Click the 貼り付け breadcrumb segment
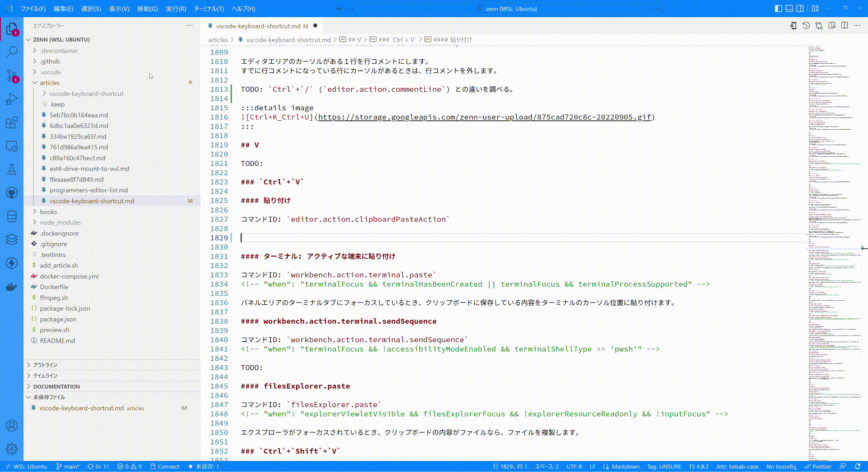The width and height of the screenshot is (868, 472). [x=448, y=40]
